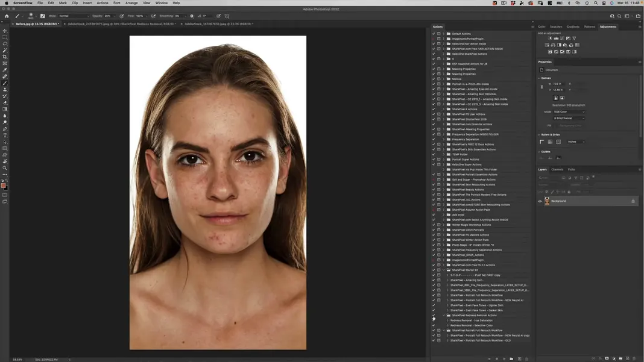Expand the Default Actions set
Viewport: 644px width, 362px height.
(444, 34)
